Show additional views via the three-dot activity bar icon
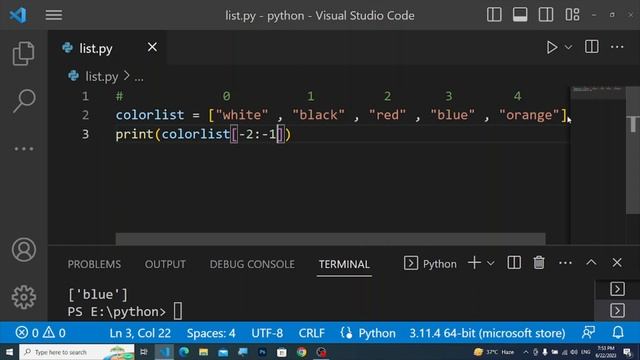This screenshot has height=360, width=640. (x=24, y=149)
